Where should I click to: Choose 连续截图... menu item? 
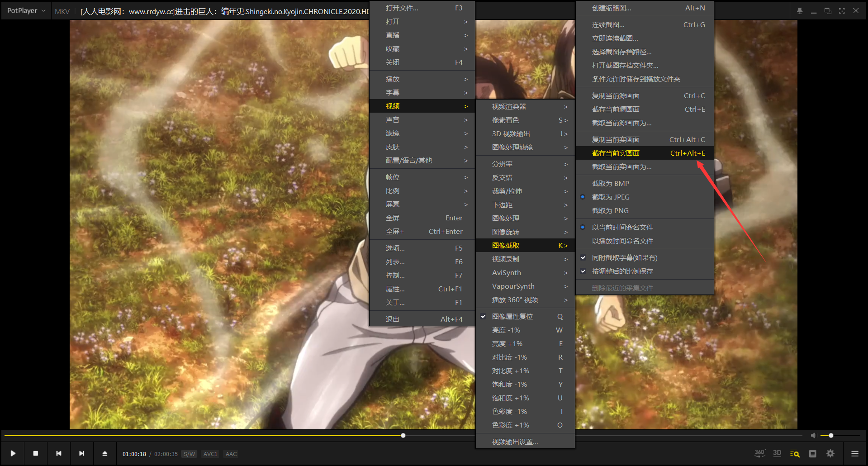click(645, 24)
